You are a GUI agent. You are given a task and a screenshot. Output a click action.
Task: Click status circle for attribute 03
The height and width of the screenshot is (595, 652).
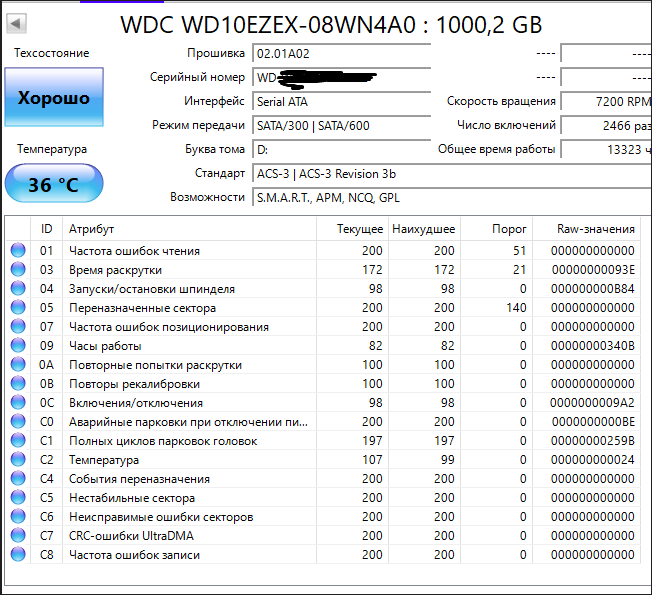18,269
